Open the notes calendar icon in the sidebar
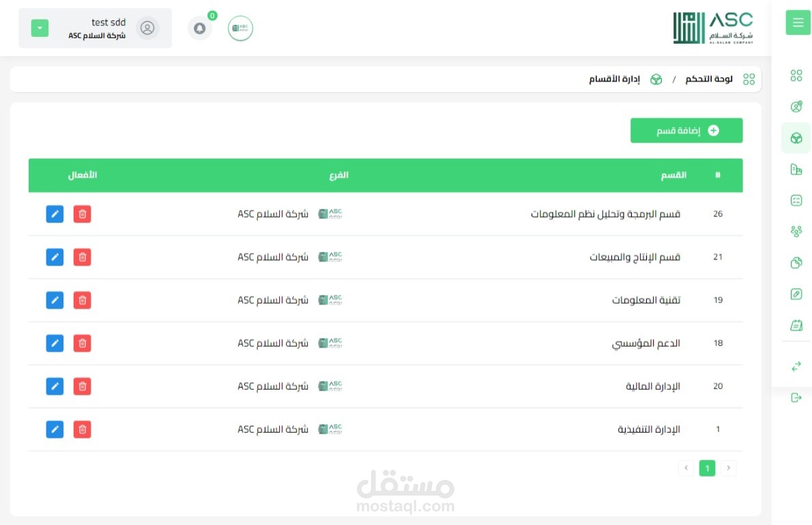The image size is (812, 525). coord(796,325)
